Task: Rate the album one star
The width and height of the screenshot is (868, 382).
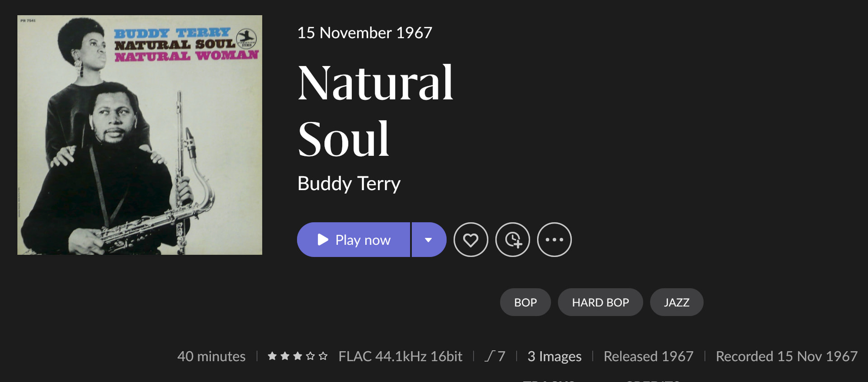Action: pos(272,356)
